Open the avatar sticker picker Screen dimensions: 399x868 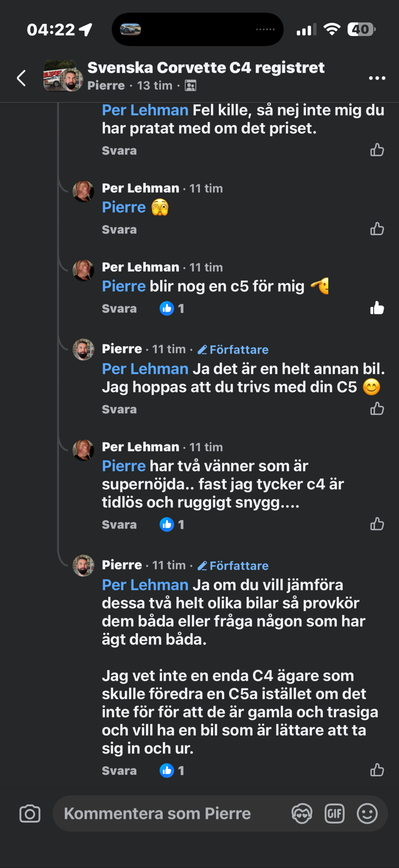pos(302,814)
